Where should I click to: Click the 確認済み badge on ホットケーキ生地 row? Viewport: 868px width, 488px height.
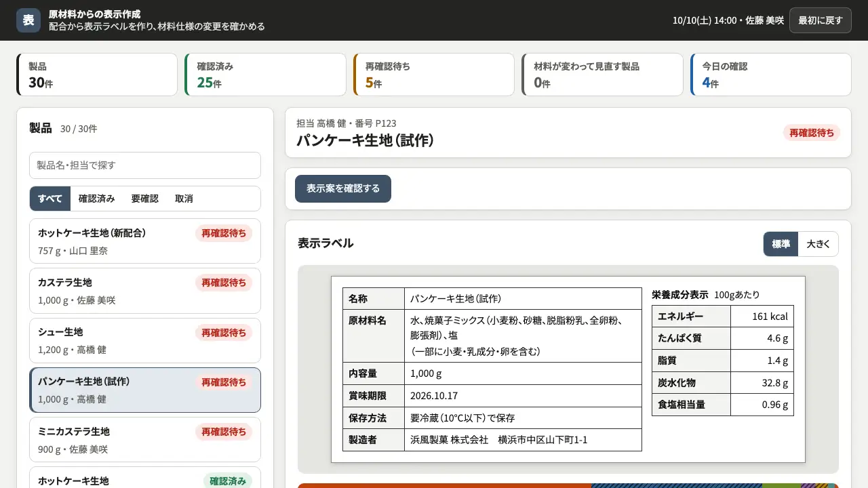coord(228,481)
